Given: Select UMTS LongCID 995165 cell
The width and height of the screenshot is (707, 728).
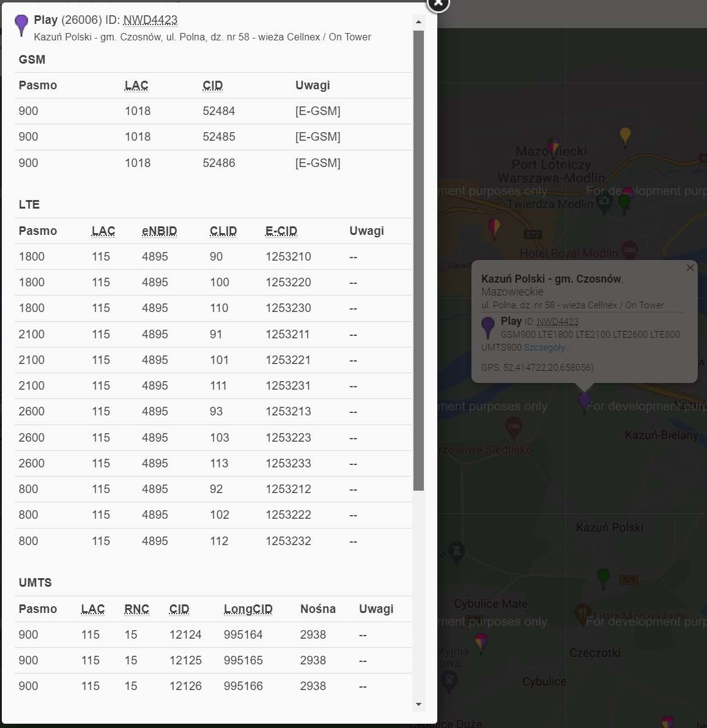Looking at the screenshot, I should point(243,660).
